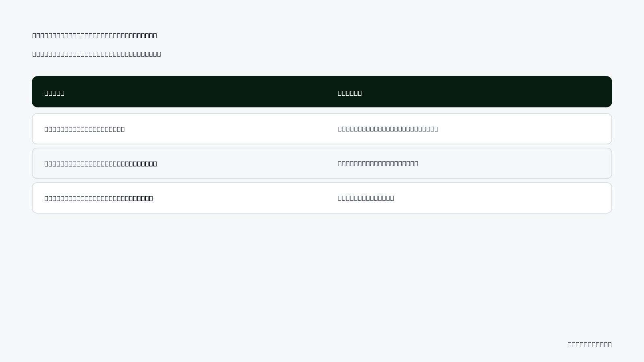Image resolution: width=644 pixels, height=362 pixels.
Task: Click the gray description in first row
Action: pos(388,129)
